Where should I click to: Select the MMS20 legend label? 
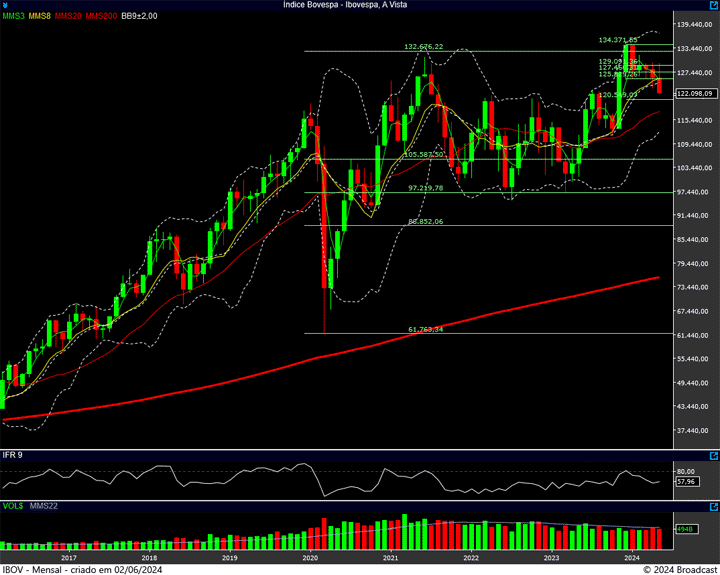pyautogui.click(x=69, y=16)
